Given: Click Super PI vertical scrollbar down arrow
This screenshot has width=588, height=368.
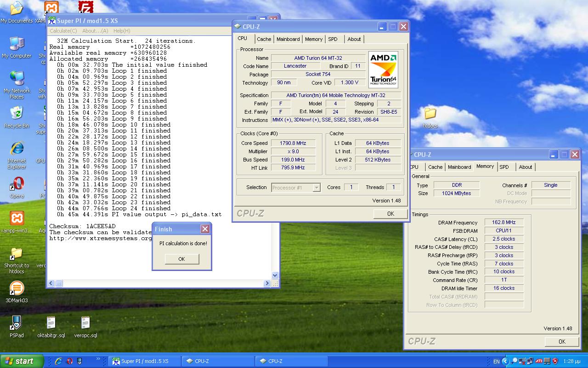Looking at the screenshot, I should (x=275, y=275).
